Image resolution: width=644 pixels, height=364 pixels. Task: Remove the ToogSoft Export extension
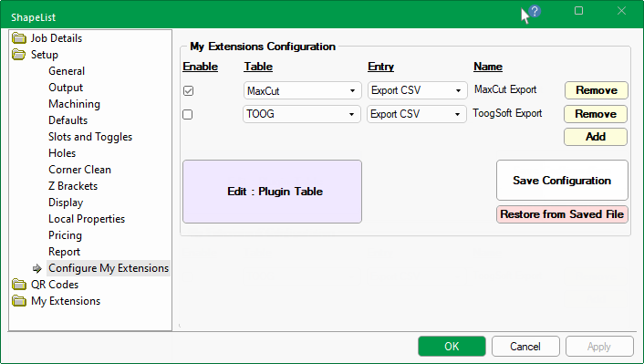[596, 114]
